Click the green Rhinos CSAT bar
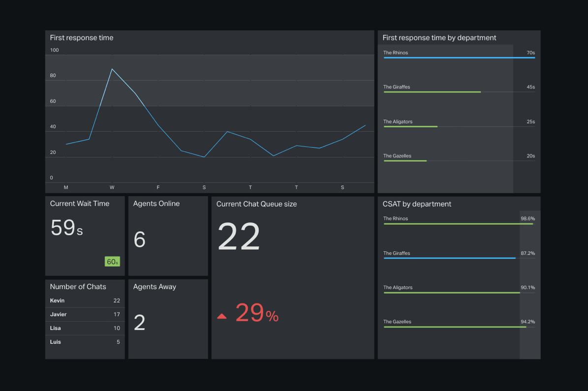The width and height of the screenshot is (588, 391). coord(458,224)
